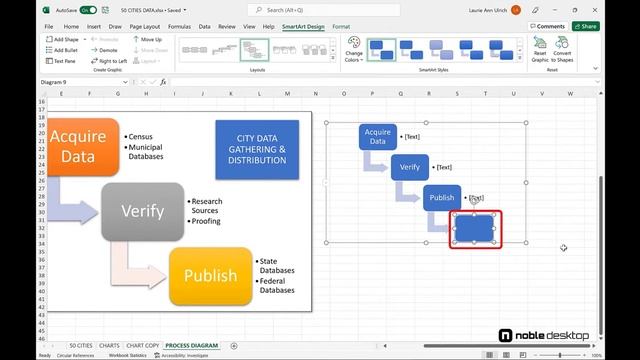Viewport: 640px width, 360px height.
Task: Collapse the ribbon with the chevron
Action: (x=596, y=69)
